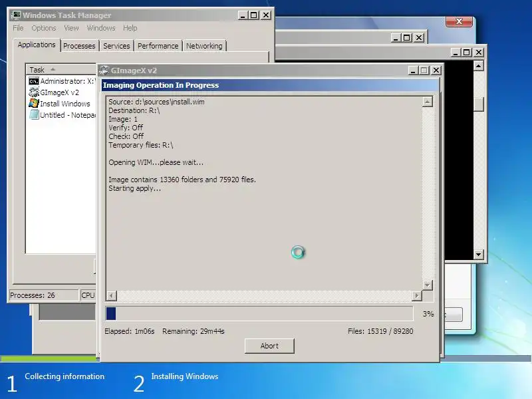Click the 'Files: 15319 / 89280' label
The width and height of the screenshot is (532, 399).
pyautogui.click(x=380, y=331)
